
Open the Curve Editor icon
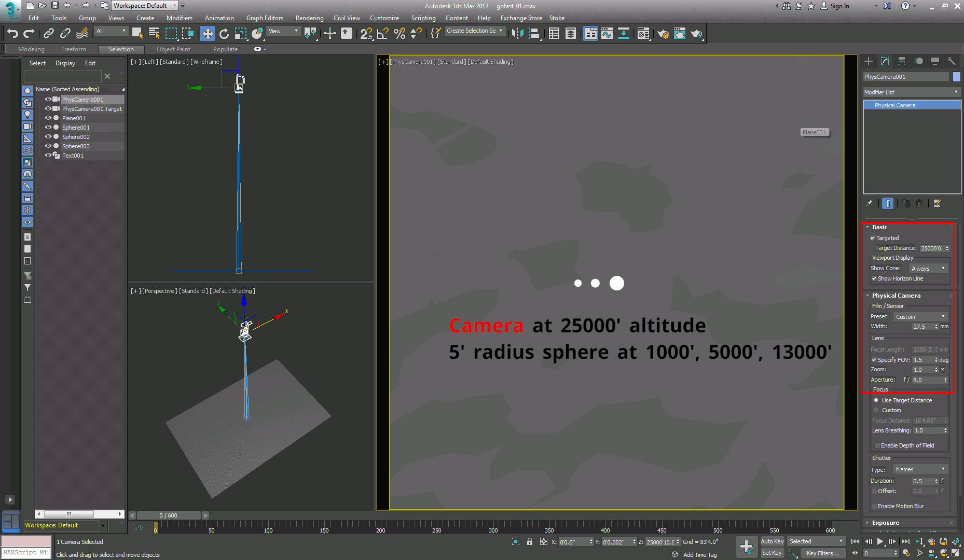[607, 34]
